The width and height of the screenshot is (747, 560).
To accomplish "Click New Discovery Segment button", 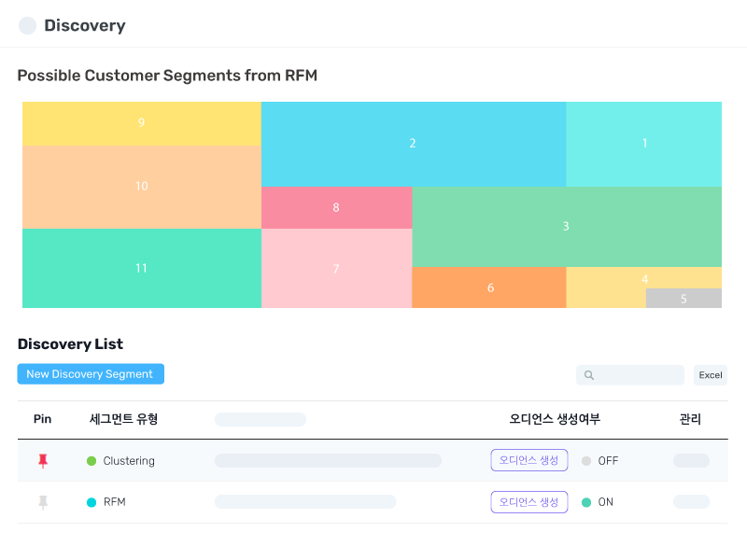I will click(x=91, y=374).
